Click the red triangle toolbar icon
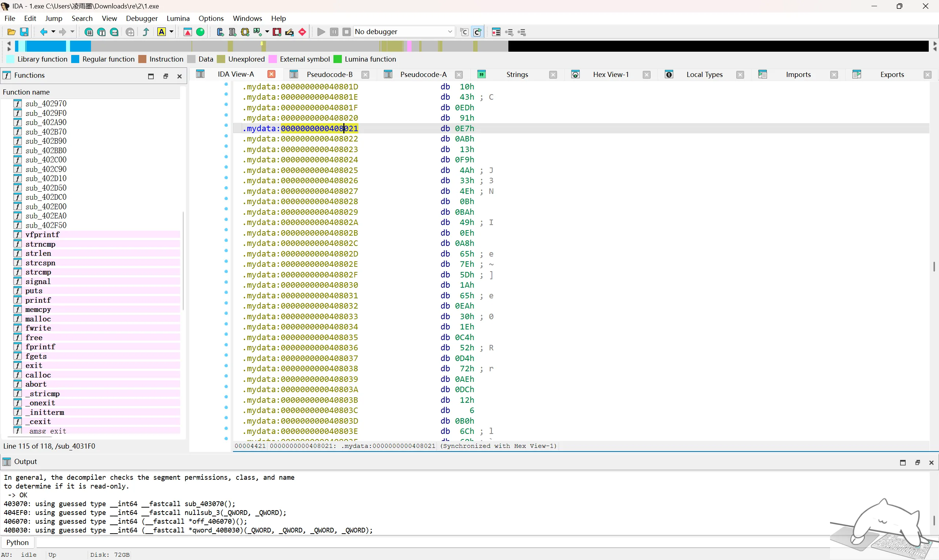 188,32
